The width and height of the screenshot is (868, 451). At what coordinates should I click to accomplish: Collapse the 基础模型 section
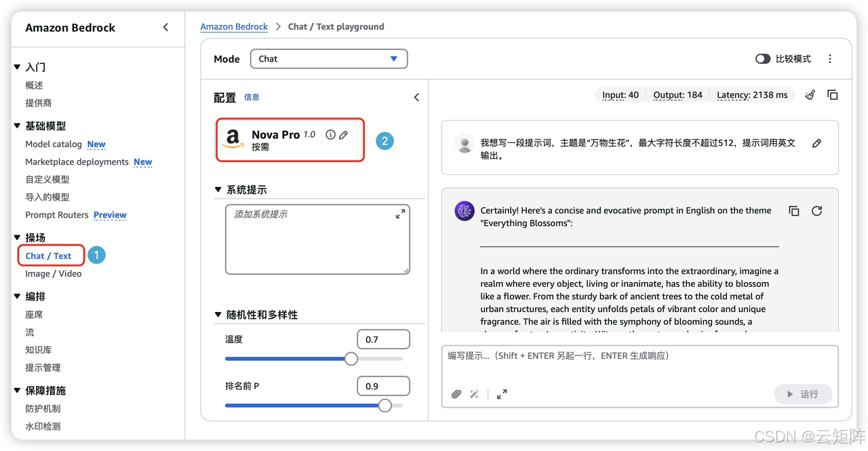click(x=17, y=126)
